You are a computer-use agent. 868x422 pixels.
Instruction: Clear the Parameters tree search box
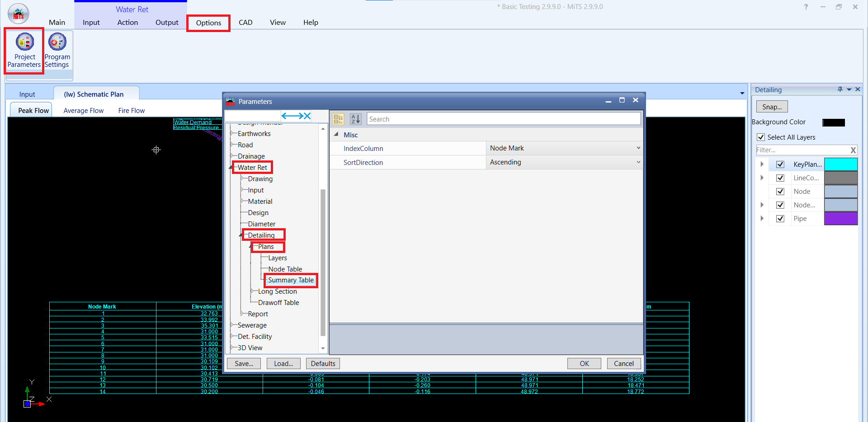tap(307, 116)
